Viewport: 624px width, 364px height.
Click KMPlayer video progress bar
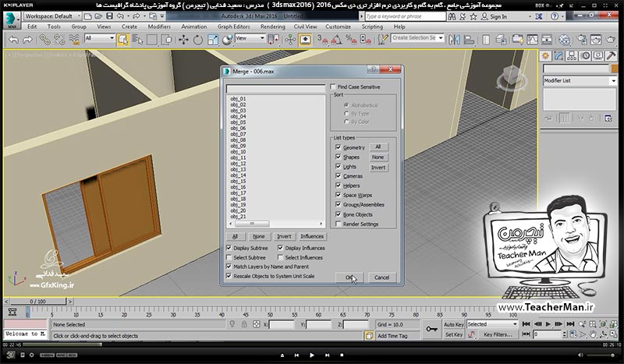(x=312, y=345)
